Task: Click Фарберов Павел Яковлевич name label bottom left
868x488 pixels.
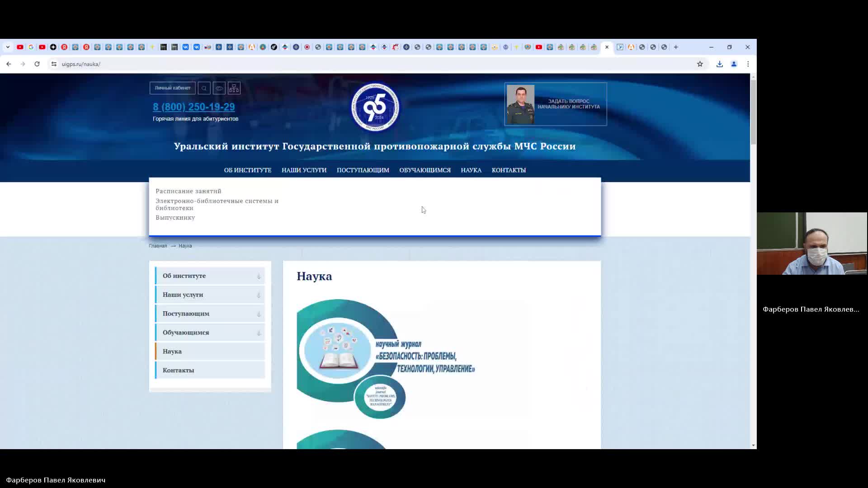Action: tap(56, 480)
